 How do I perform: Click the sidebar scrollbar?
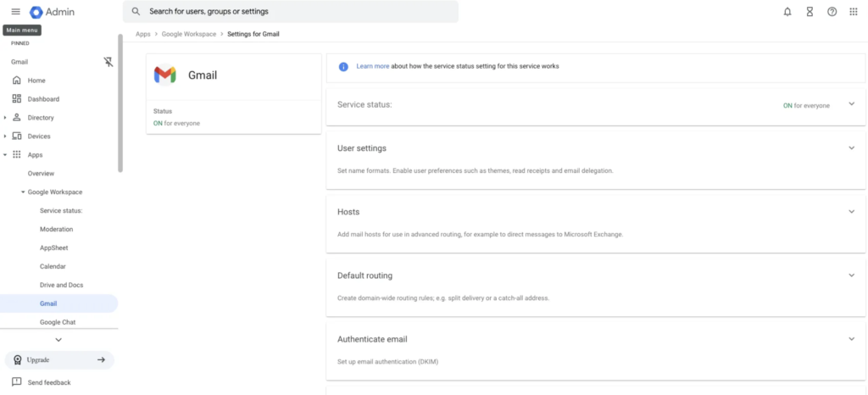pos(120,103)
